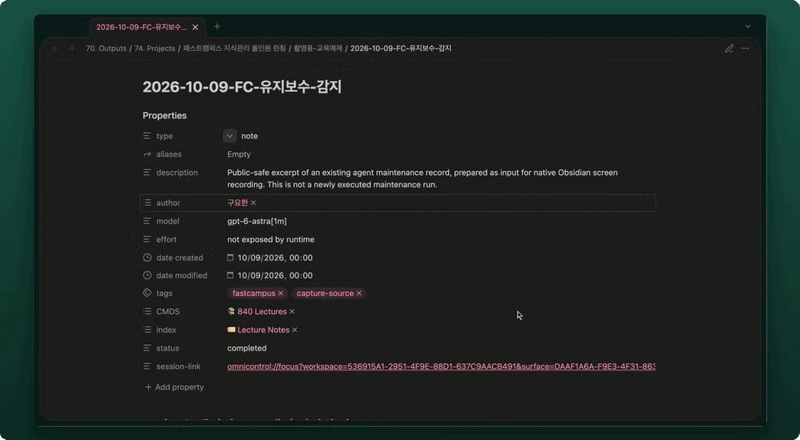
Task: Open the tab list chevron at top right
Action: (748, 27)
